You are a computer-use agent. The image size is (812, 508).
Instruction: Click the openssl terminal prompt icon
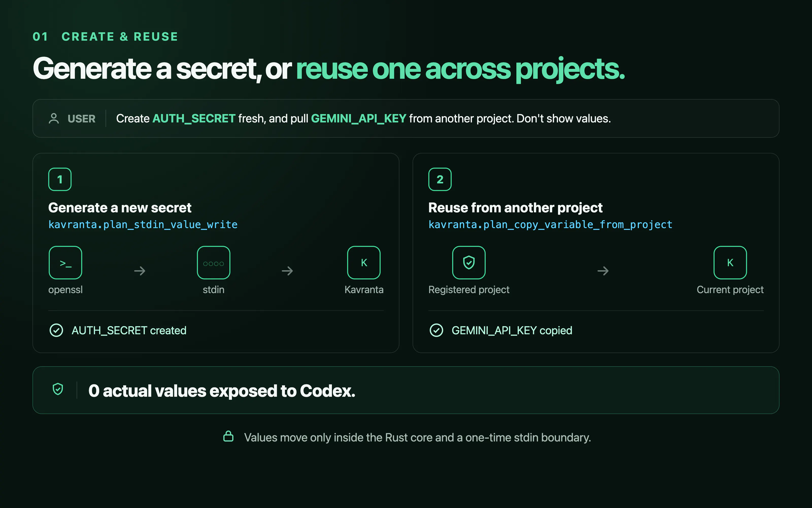(65, 263)
